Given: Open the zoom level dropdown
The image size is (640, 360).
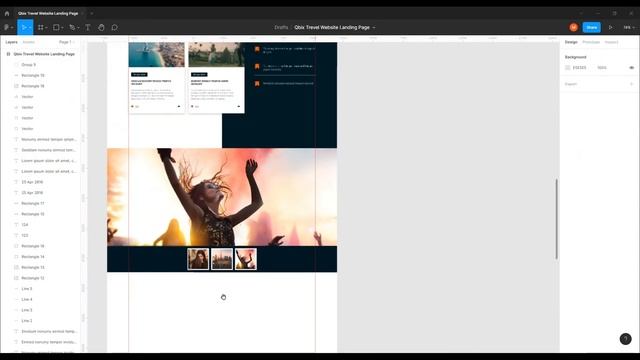Looking at the screenshot, I should pyautogui.click(x=629, y=27).
